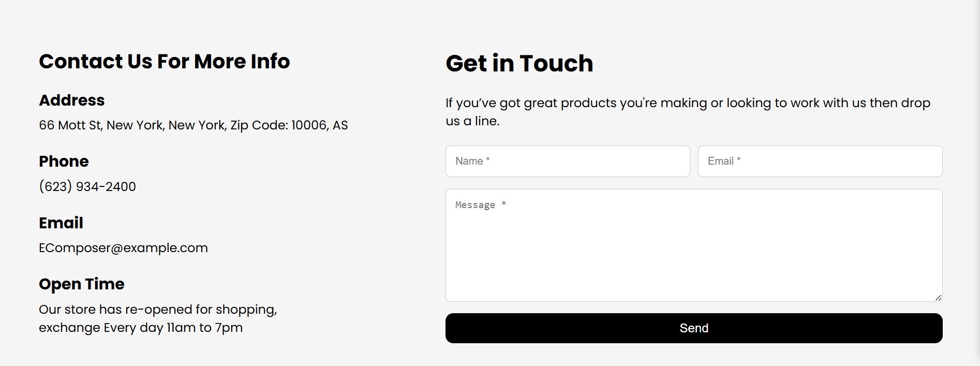
Task: Click the "Get in Touch" heading
Action: [519, 64]
